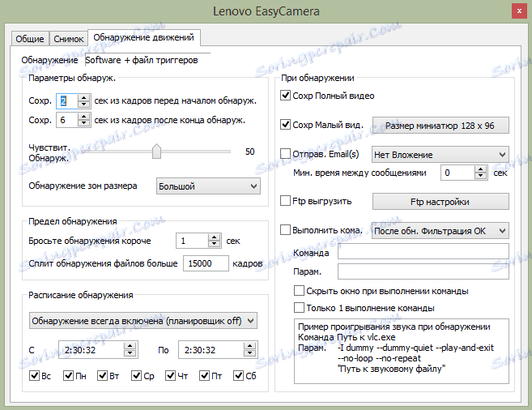This screenshot has width=532, height=410.
Task: Toggle the Ср day checkbox
Action: click(136, 375)
